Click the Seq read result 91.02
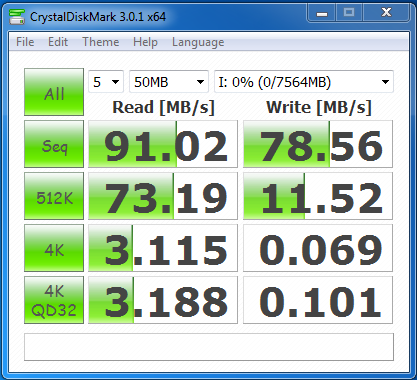Viewport: 417px width, 380px height. [163, 144]
